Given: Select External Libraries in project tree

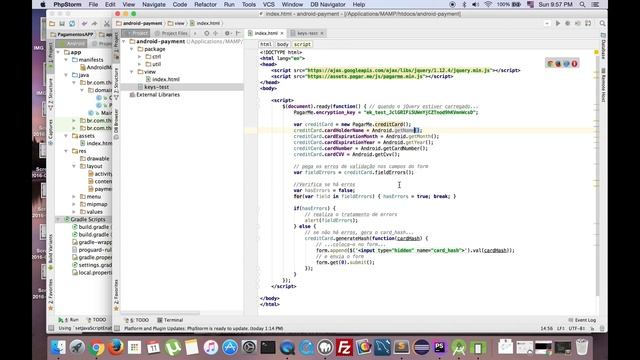Looking at the screenshot, I should [158, 95].
